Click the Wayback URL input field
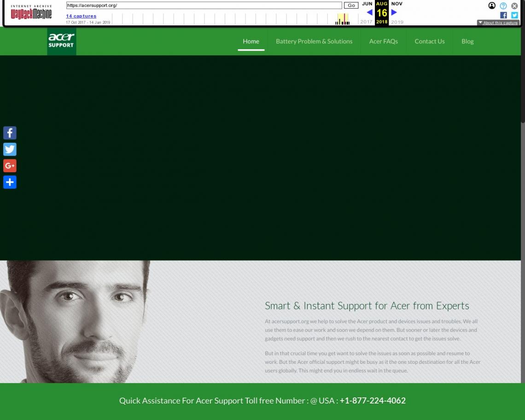The width and height of the screenshot is (525, 420). [x=204, y=6]
